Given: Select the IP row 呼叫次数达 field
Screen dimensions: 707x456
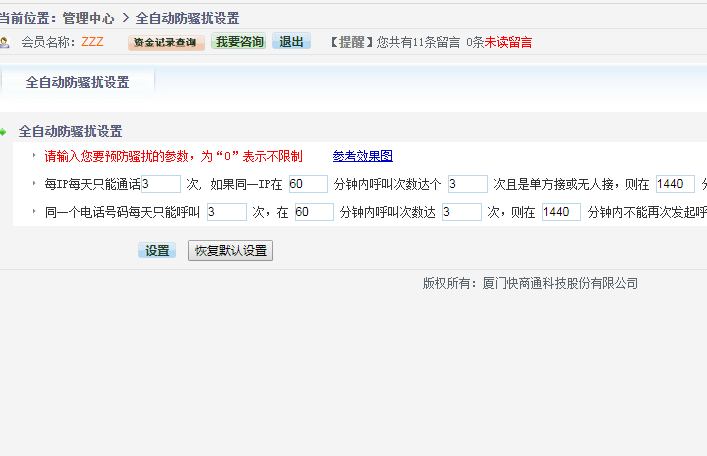Looking at the screenshot, I should pyautogui.click(x=467, y=184).
